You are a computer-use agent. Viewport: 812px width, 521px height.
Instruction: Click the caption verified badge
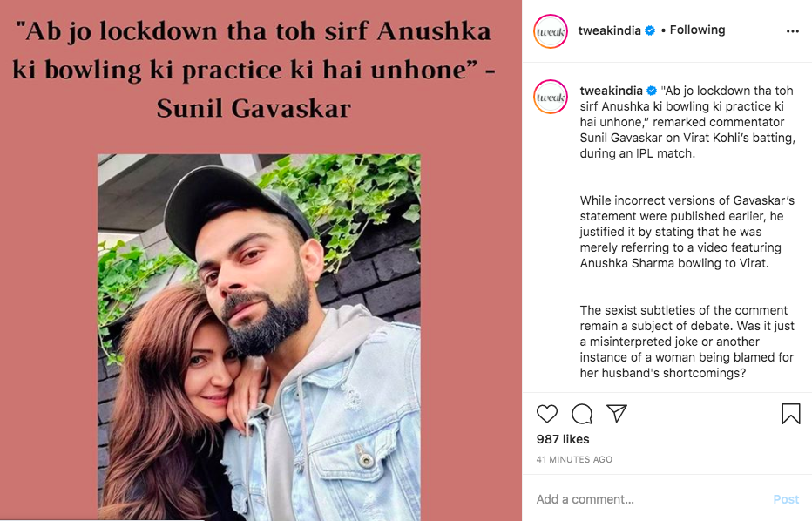[x=652, y=91]
